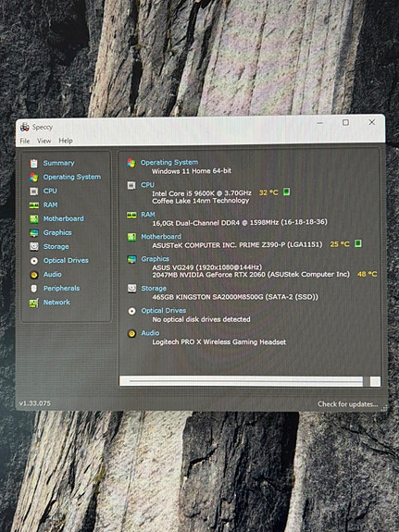Click the Storage drive icon in sidebar
This screenshot has width=399, height=532.
coord(33,247)
